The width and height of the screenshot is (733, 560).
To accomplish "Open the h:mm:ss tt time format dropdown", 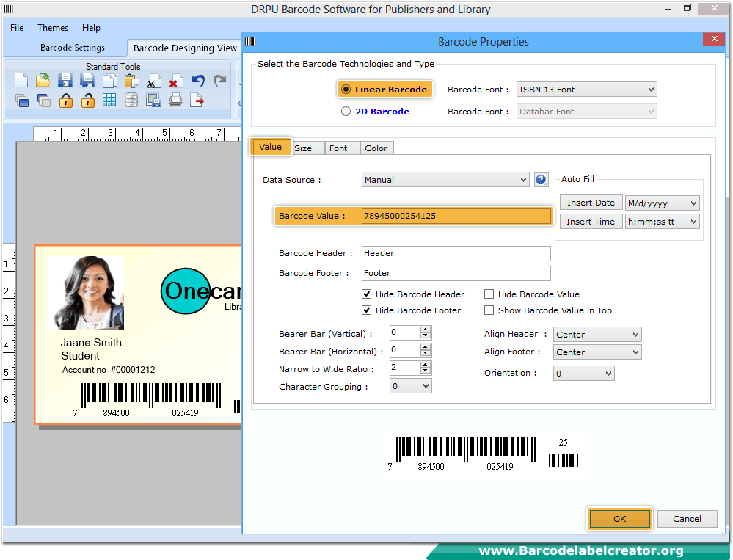I will [x=662, y=222].
